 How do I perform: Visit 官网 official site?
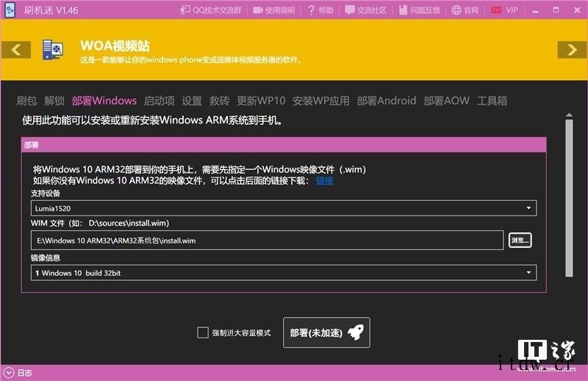[x=465, y=10]
